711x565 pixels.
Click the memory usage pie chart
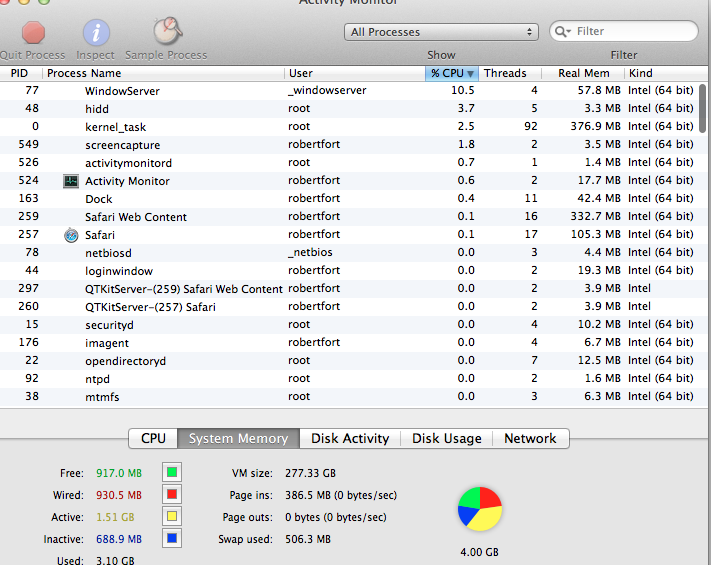(480, 509)
